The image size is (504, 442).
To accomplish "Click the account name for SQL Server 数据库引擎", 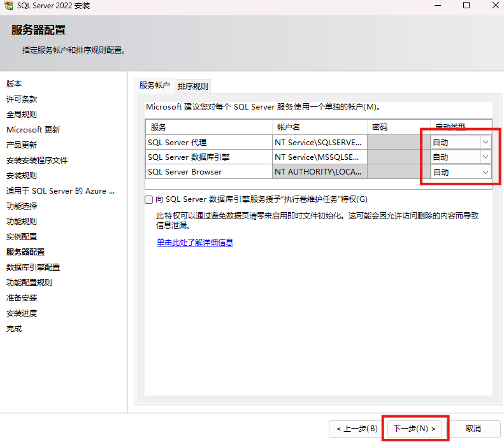I will (319, 157).
